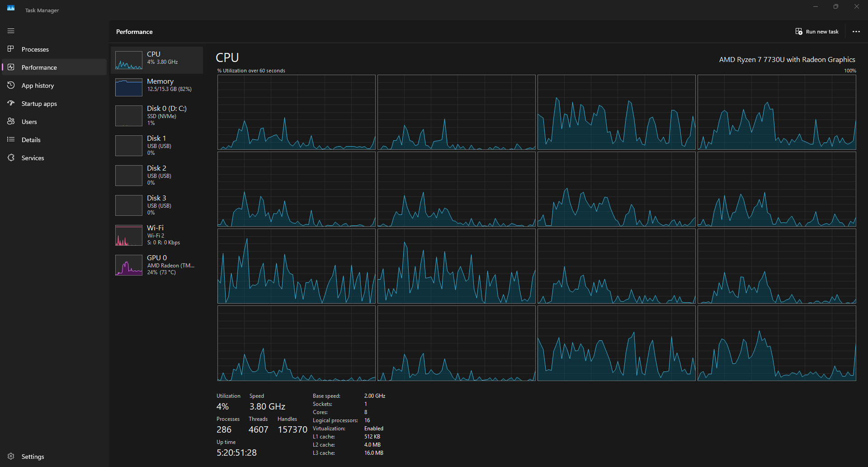The height and width of the screenshot is (467, 868).
Task: Click the Memory mini graph thumbnail
Action: pos(129,87)
